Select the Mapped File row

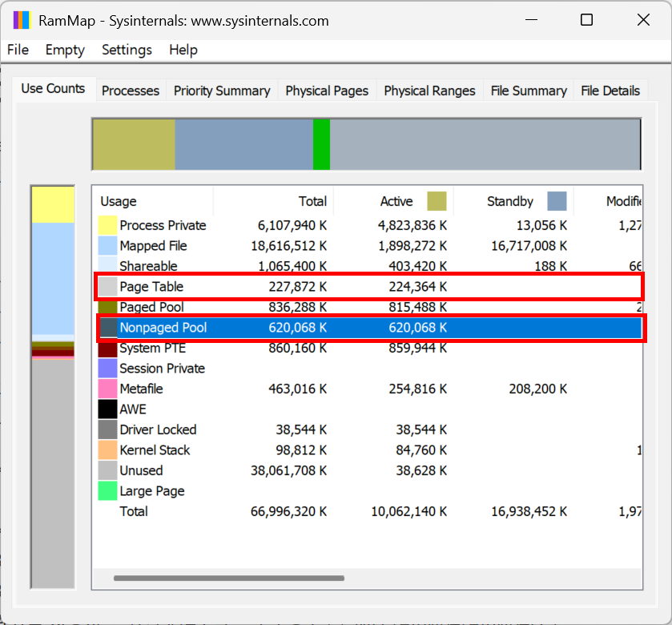click(x=368, y=246)
